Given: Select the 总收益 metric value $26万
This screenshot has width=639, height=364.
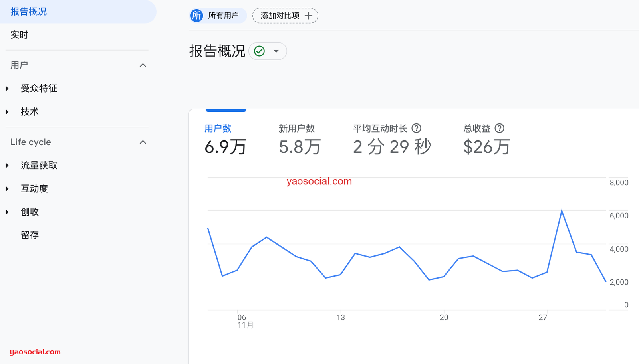Looking at the screenshot, I should point(486,147).
